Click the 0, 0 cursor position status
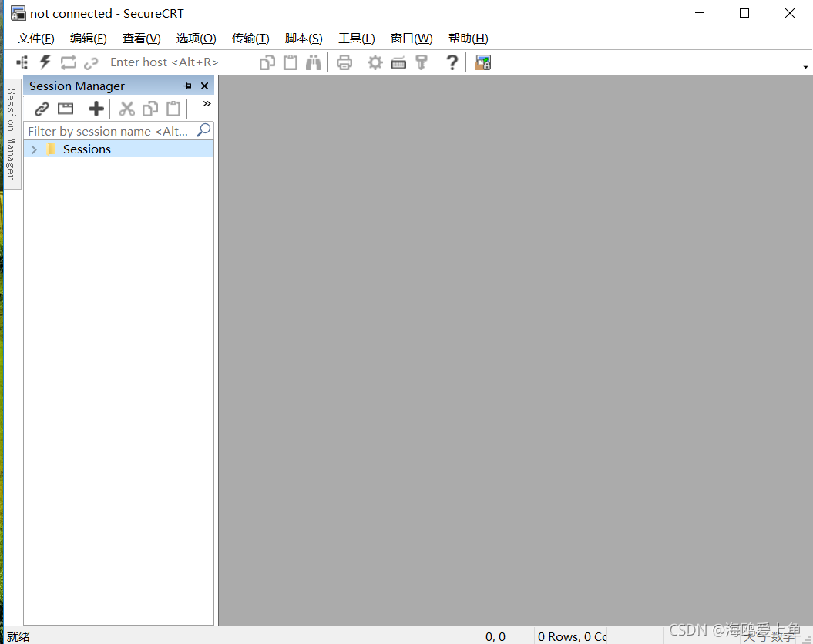Screen dimensions: 813x644 click(x=496, y=637)
